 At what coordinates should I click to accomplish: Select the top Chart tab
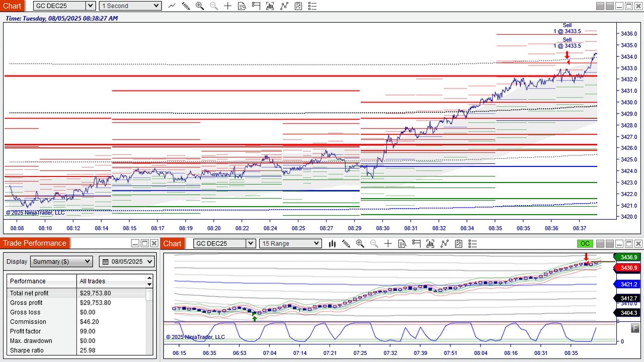[12, 6]
